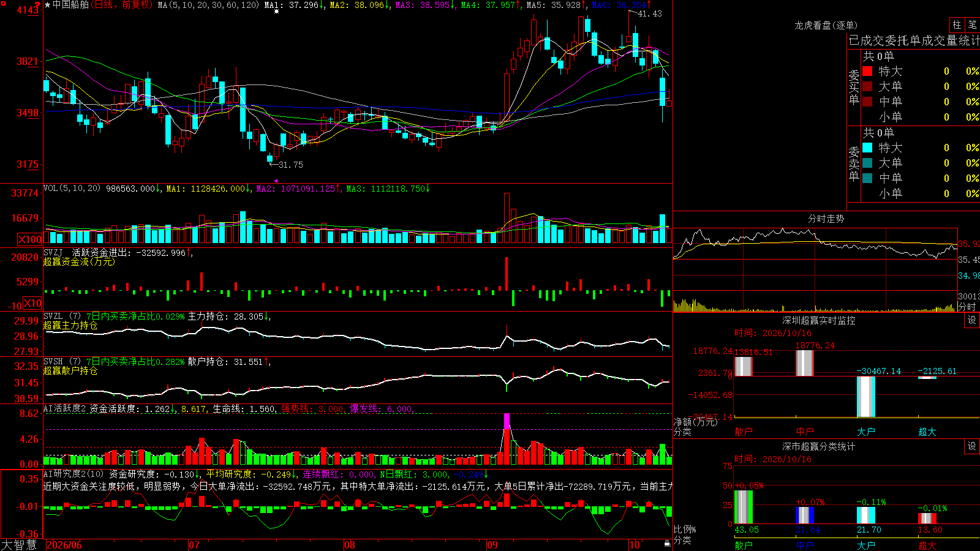Click the 大智慧 logo label
Screen dimensions: 980x551
[x=19, y=545]
